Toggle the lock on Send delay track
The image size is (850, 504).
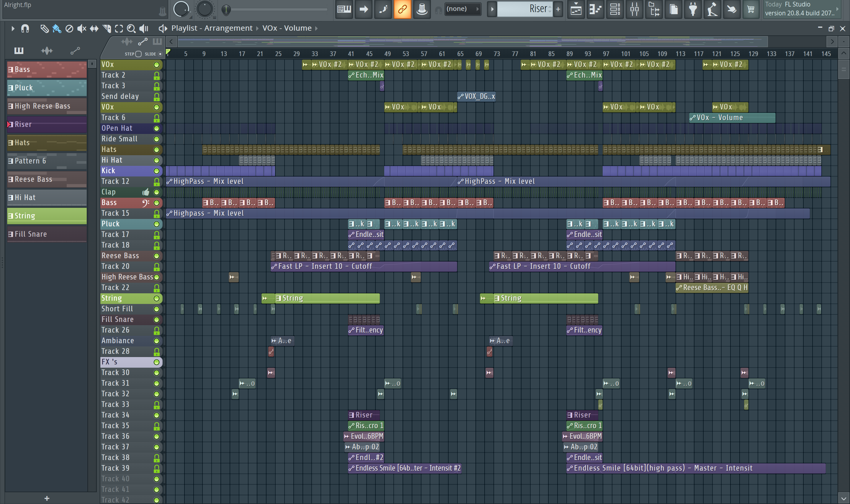156,97
